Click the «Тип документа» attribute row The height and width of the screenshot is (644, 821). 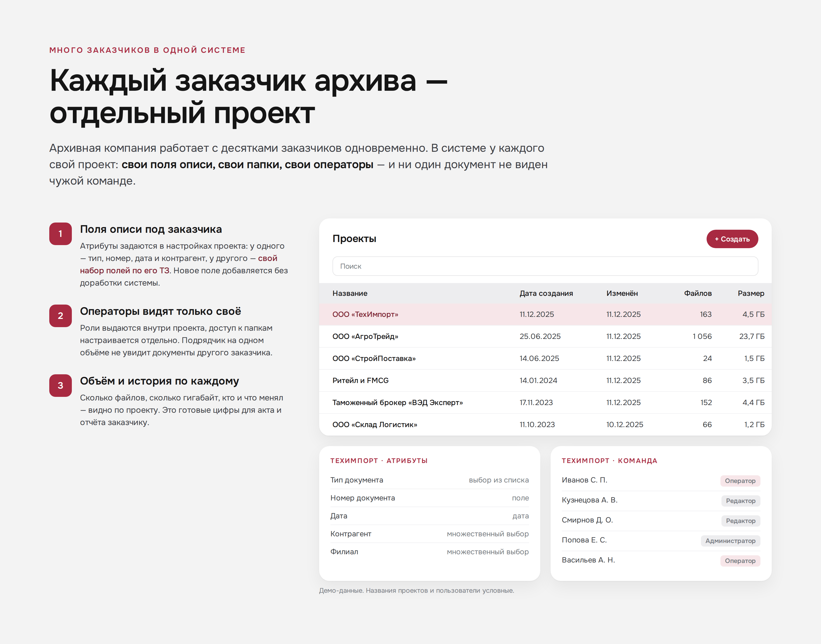pyautogui.click(x=429, y=480)
